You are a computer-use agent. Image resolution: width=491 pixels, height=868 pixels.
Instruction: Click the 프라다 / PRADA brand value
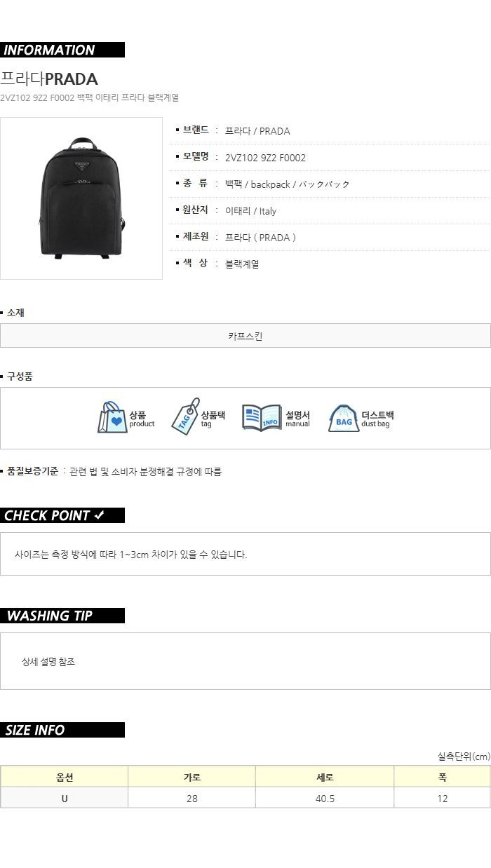click(257, 131)
